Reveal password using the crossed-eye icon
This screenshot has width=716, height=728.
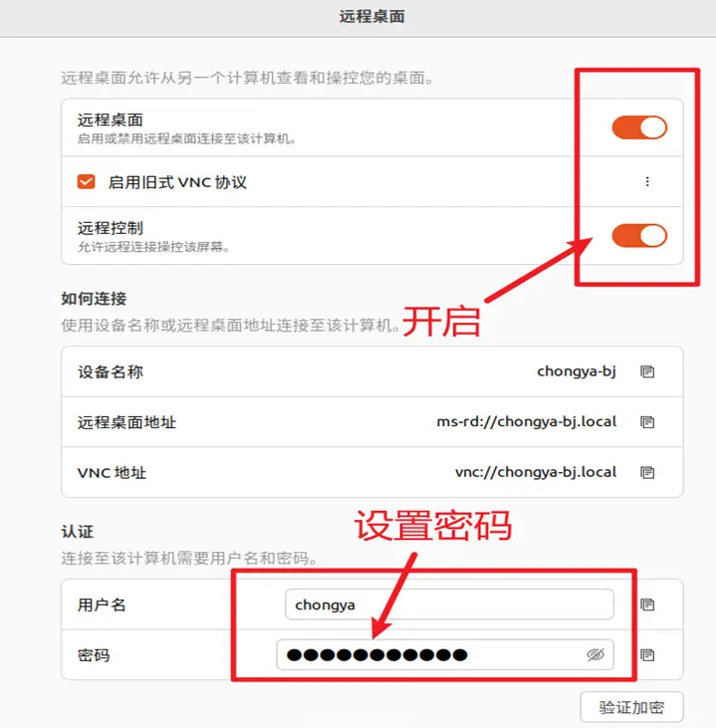pyautogui.click(x=596, y=654)
